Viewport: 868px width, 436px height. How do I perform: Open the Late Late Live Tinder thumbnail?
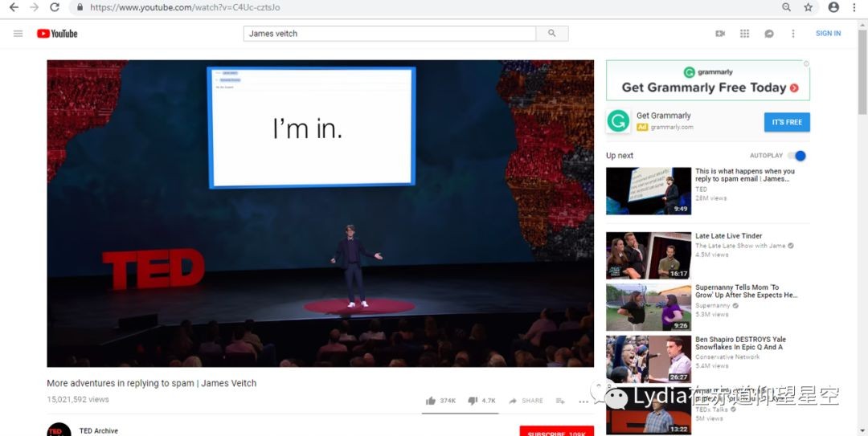648,255
